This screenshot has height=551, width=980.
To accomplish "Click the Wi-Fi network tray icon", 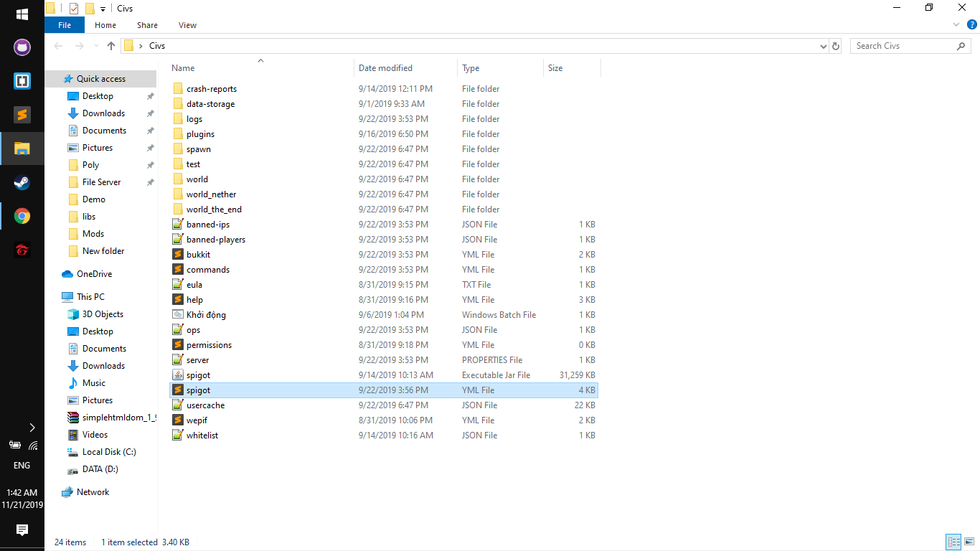I will click(x=33, y=444).
